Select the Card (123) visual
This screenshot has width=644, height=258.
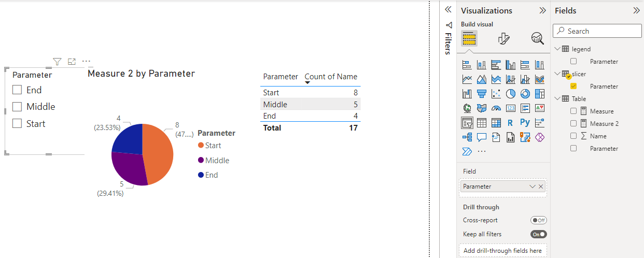pyautogui.click(x=510, y=108)
